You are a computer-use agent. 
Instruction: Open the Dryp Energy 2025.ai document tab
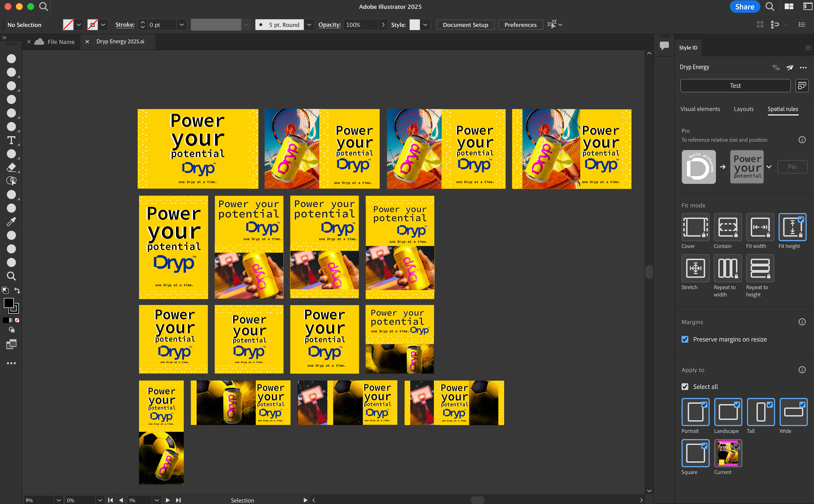click(x=120, y=41)
